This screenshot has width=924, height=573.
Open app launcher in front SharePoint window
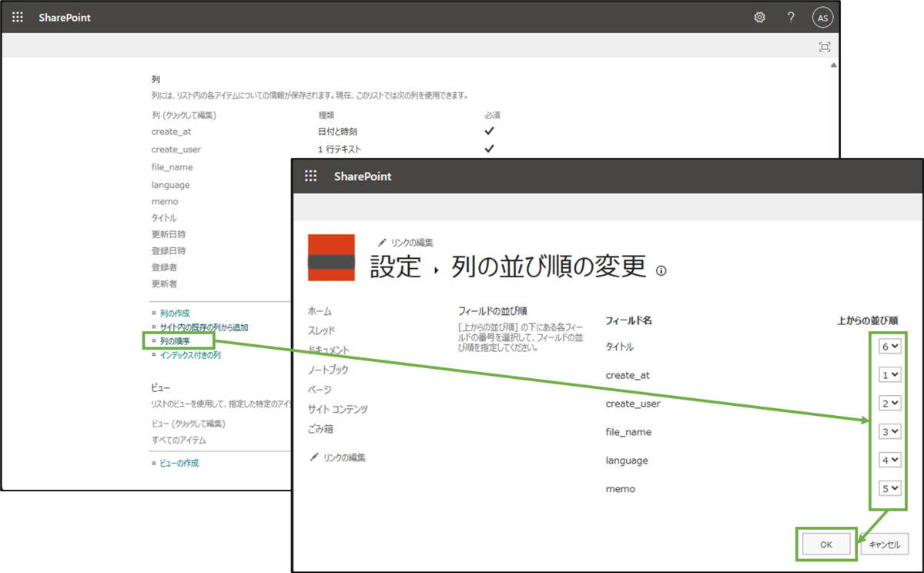(311, 176)
